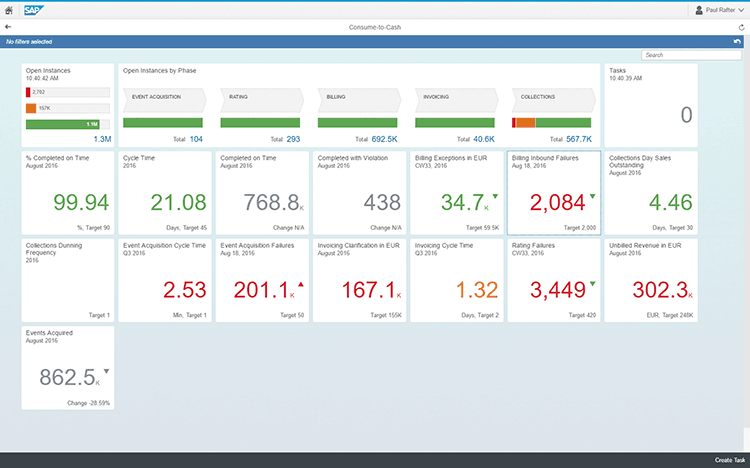Click the Home icon in top bar

[8, 10]
